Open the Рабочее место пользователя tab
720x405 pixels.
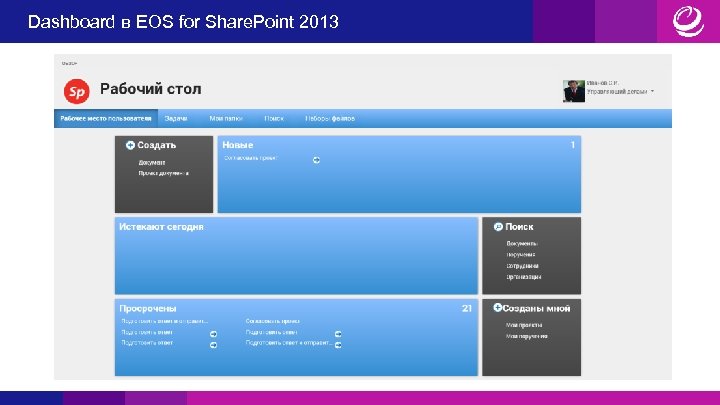106,118
